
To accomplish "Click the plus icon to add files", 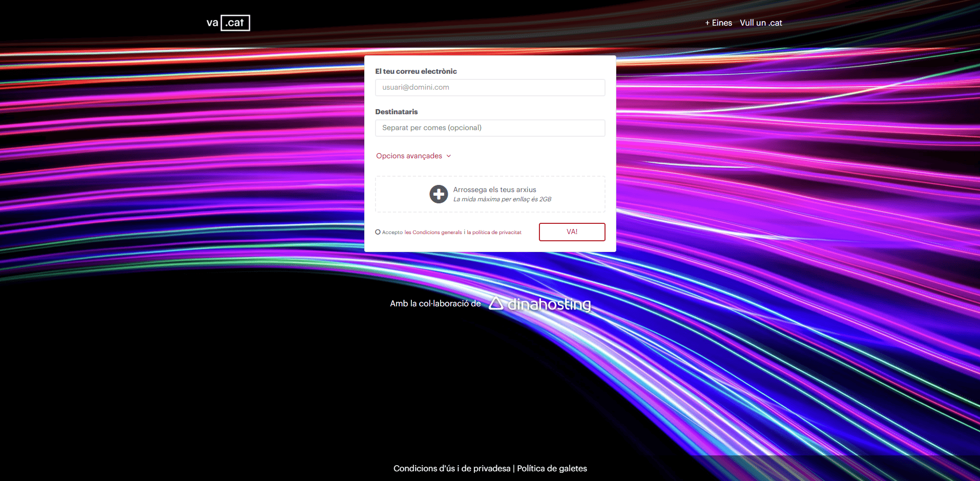I will click(439, 194).
